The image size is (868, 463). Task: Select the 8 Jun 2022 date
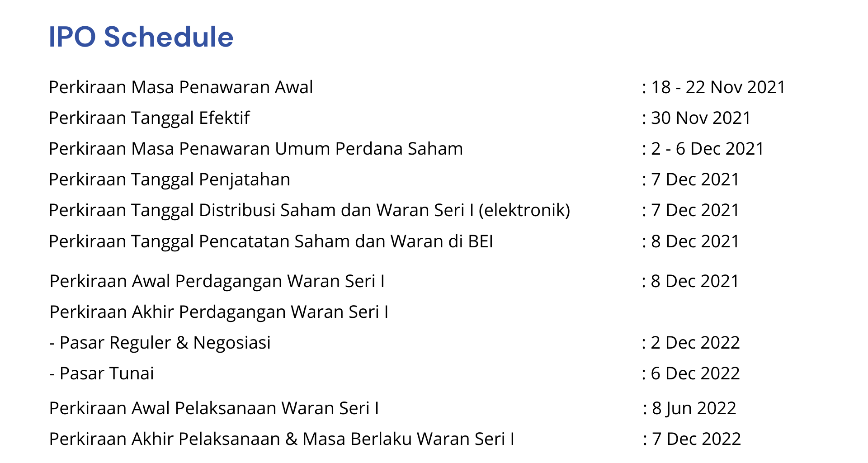(x=693, y=408)
